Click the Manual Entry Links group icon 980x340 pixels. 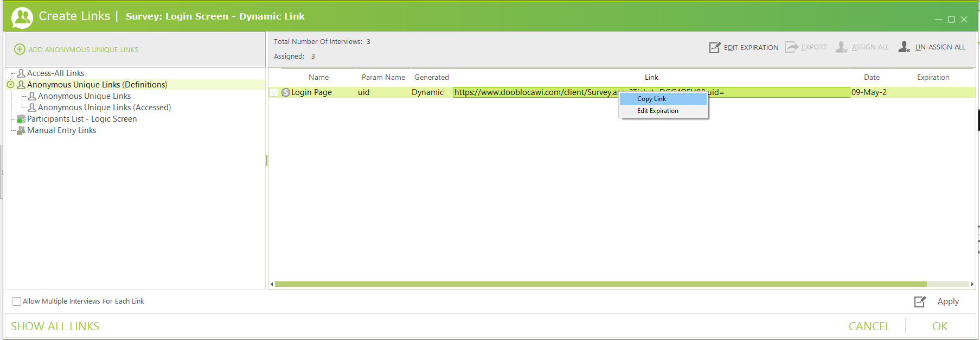click(x=21, y=130)
